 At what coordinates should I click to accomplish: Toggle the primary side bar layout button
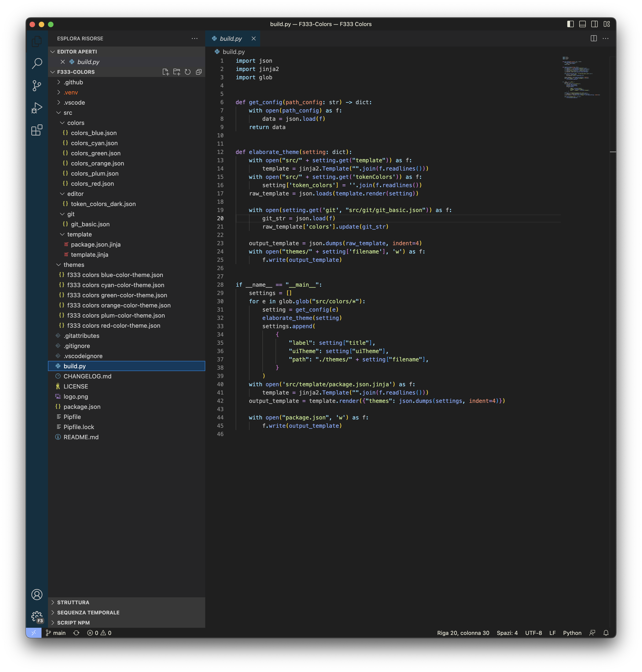(x=571, y=24)
